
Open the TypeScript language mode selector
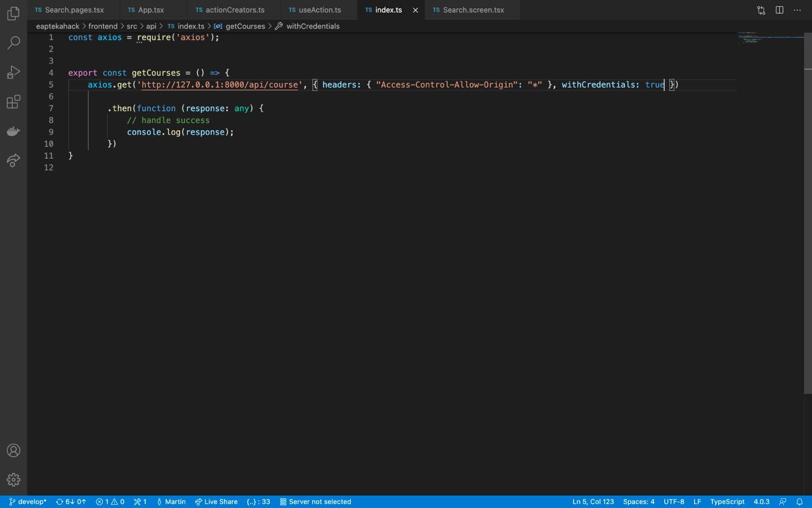click(727, 502)
